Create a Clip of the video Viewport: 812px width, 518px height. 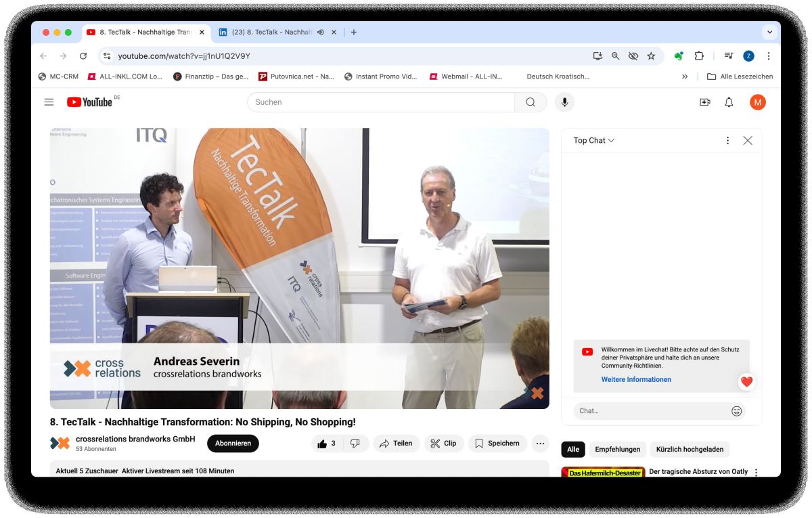coord(444,444)
